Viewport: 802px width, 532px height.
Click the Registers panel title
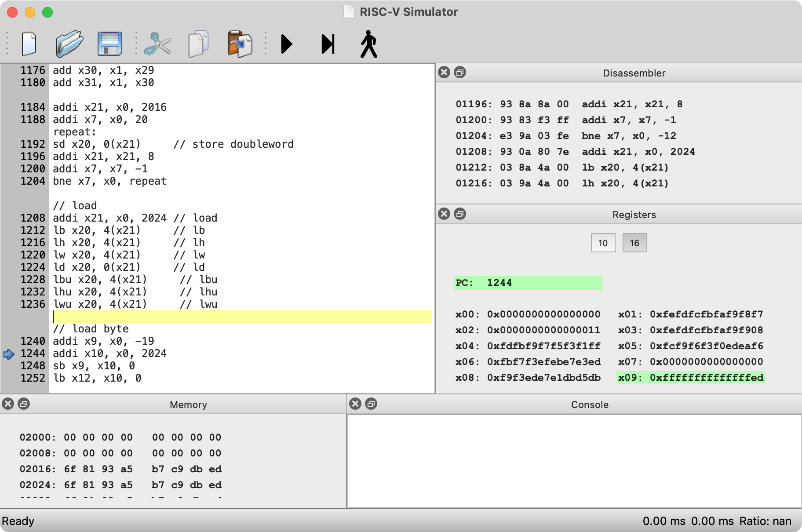634,215
